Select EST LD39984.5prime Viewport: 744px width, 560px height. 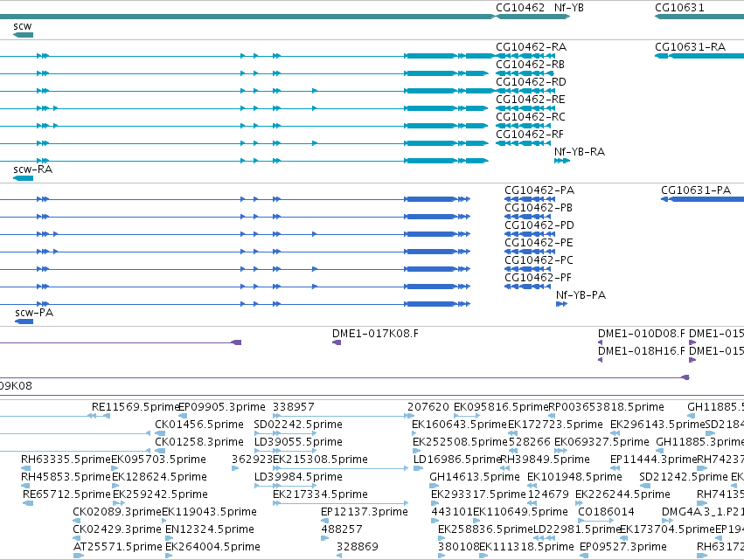pyautogui.click(x=298, y=478)
